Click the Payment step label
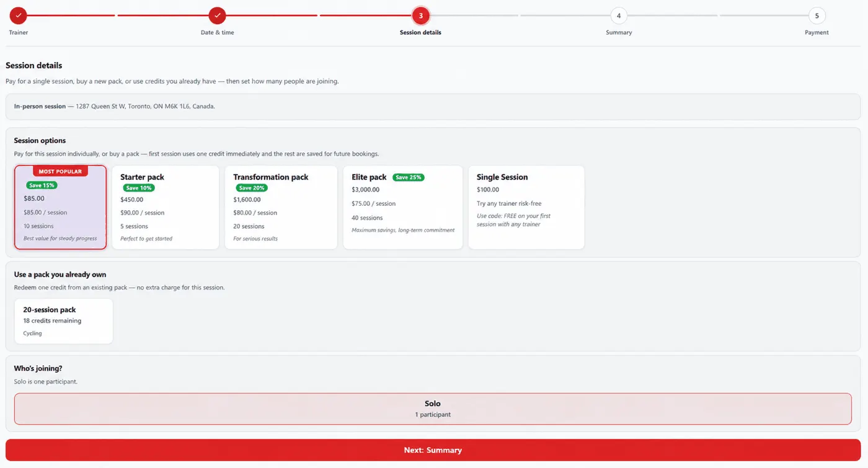Viewport: 868px width, 468px height. [x=817, y=32]
